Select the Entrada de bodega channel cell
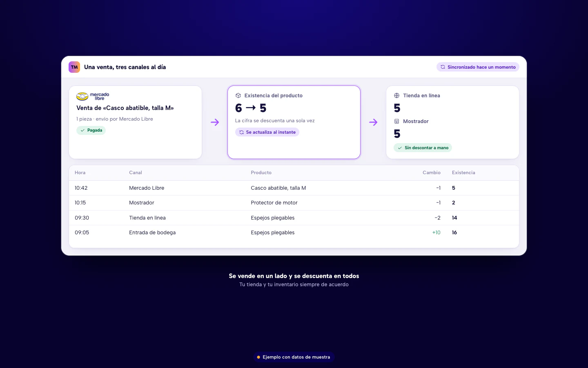588x368 pixels. [x=152, y=233]
